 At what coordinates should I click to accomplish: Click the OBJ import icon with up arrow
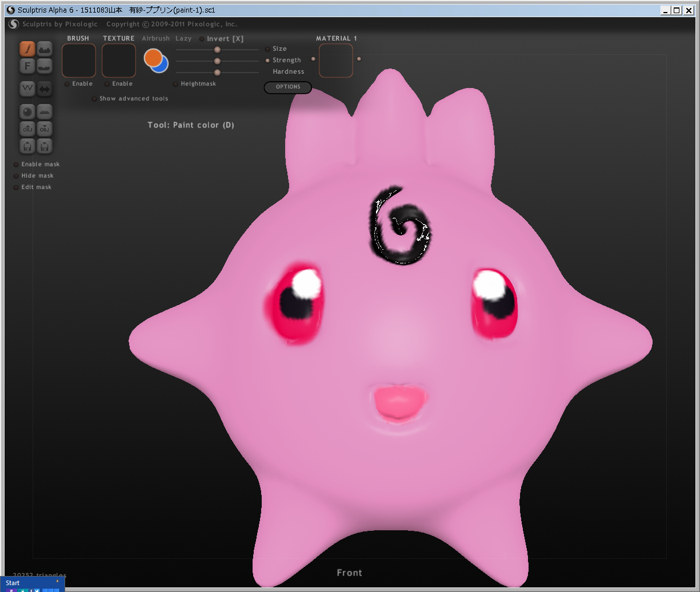coord(27,129)
